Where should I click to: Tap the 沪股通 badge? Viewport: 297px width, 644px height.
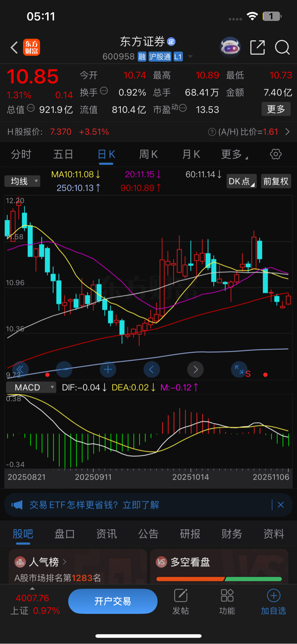click(x=160, y=57)
